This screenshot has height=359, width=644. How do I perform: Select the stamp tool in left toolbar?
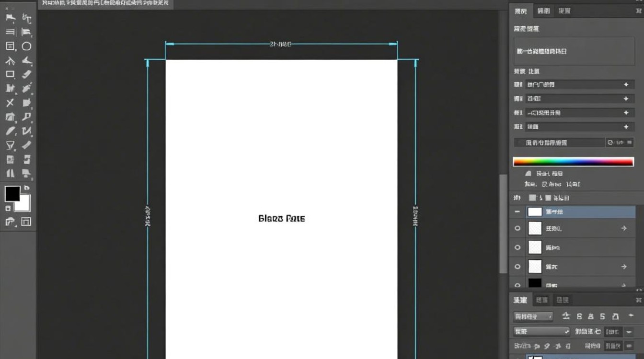pos(10,88)
